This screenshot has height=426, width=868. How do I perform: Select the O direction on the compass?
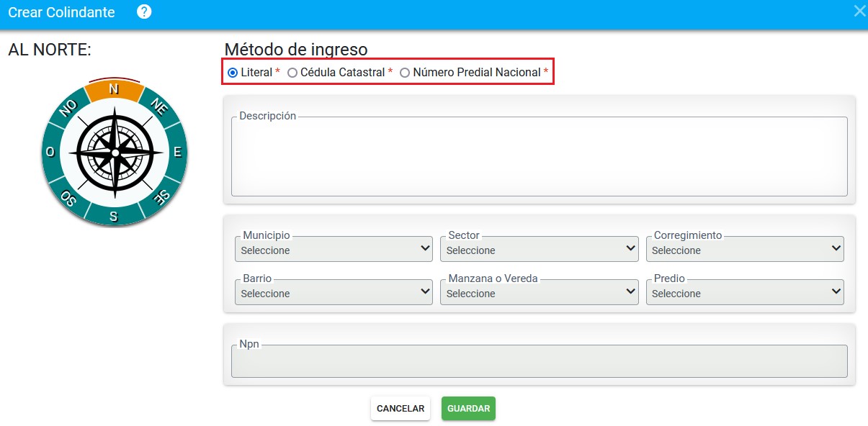coord(50,152)
